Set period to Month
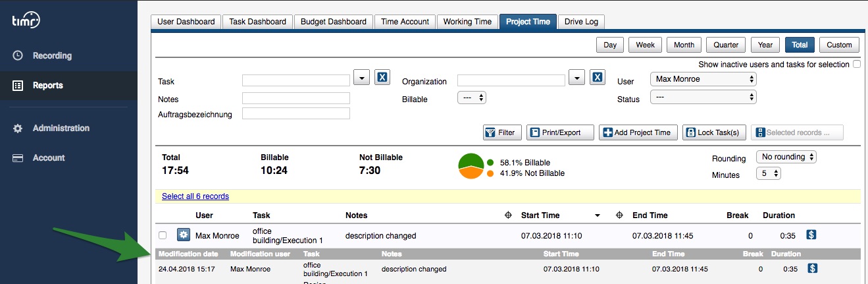 [684, 45]
